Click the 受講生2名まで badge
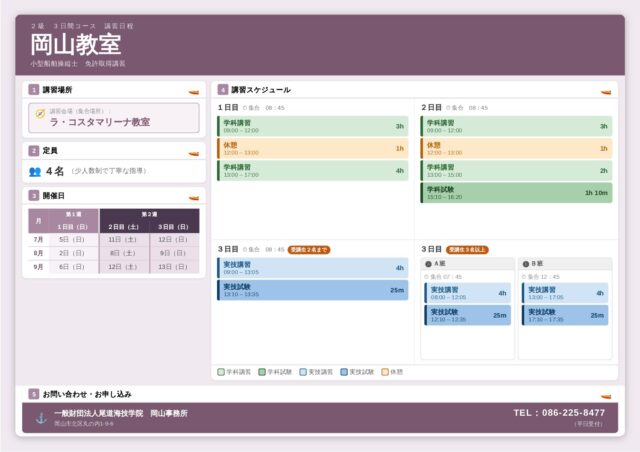Image resolution: width=640 pixels, height=452 pixels. click(x=309, y=249)
